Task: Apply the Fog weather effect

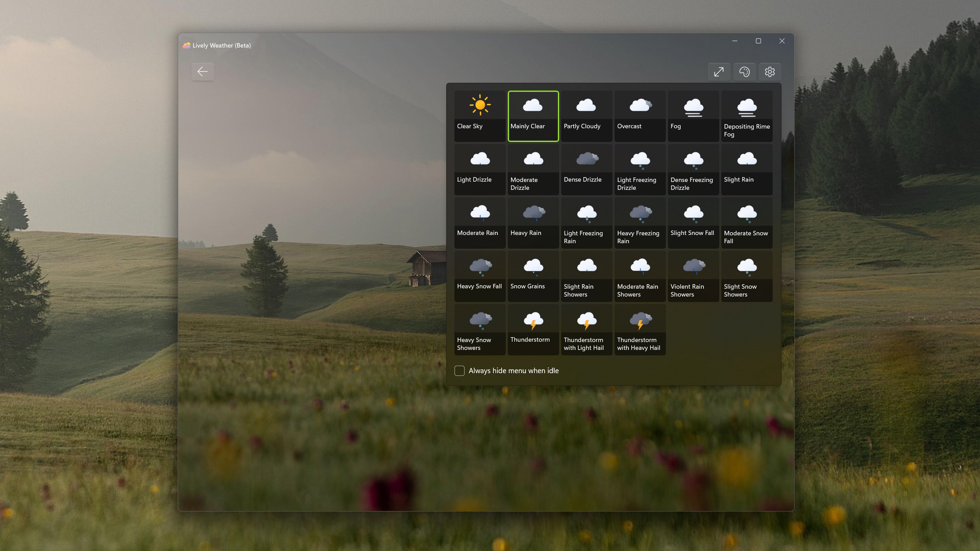Action: (x=693, y=116)
